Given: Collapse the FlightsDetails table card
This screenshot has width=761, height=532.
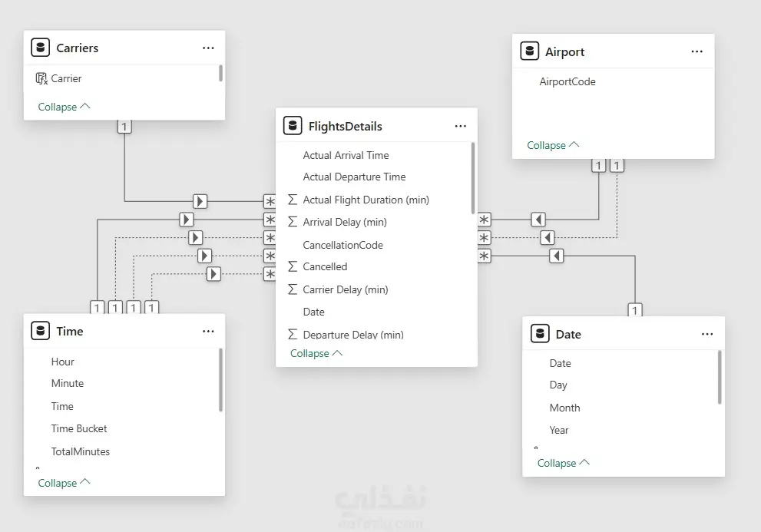Looking at the screenshot, I should pos(316,353).
